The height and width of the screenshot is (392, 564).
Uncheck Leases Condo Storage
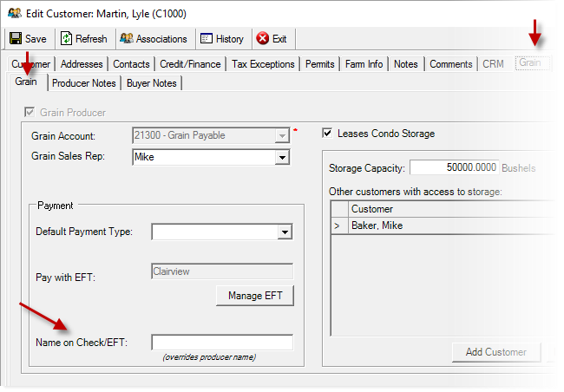(x=327, y=134)
